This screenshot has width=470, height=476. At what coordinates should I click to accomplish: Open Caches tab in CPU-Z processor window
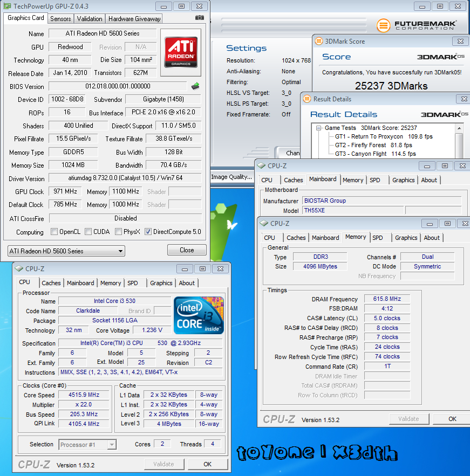pos(51,283)
